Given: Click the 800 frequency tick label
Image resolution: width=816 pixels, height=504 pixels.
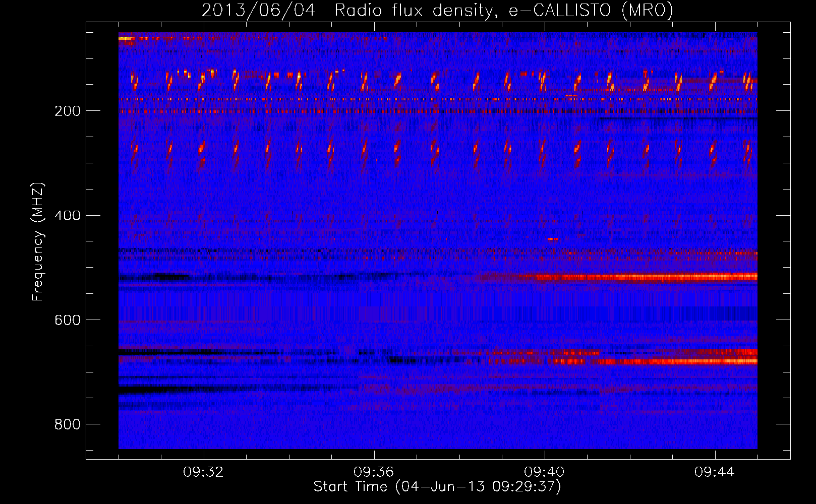Looking at the screenshot, I should click(x=68, y=424).
